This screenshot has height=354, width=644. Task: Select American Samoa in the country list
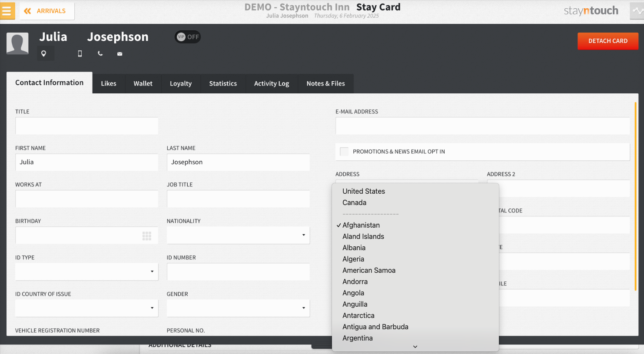415,270
